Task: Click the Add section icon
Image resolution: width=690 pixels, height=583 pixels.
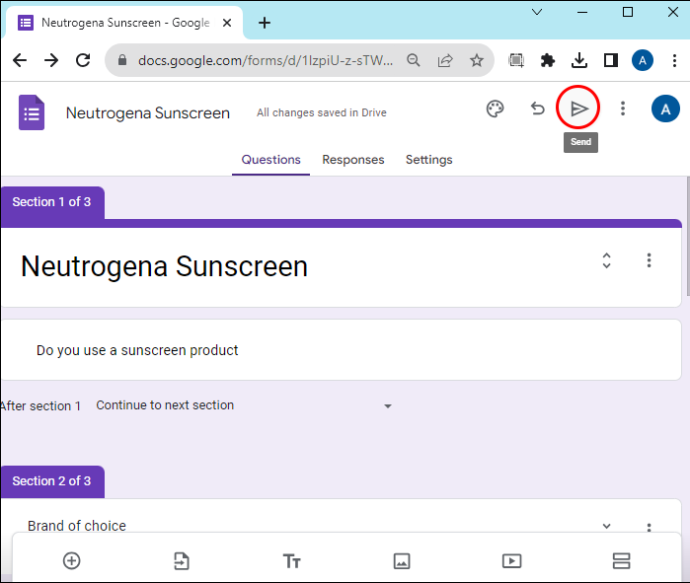Action: pyautogui.click(x=621, y=561)
